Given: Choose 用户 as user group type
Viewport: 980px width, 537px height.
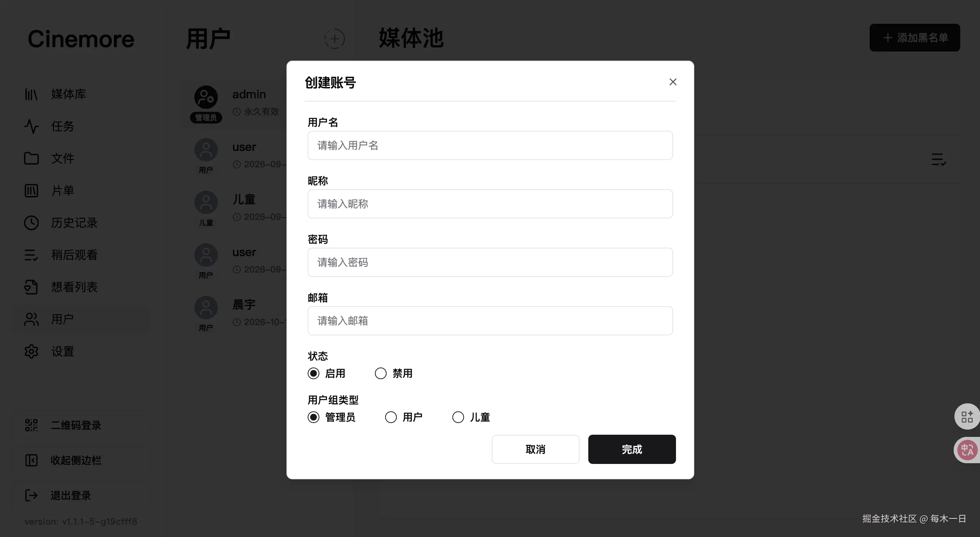Looking at the screenshot, I should point(391,417).
